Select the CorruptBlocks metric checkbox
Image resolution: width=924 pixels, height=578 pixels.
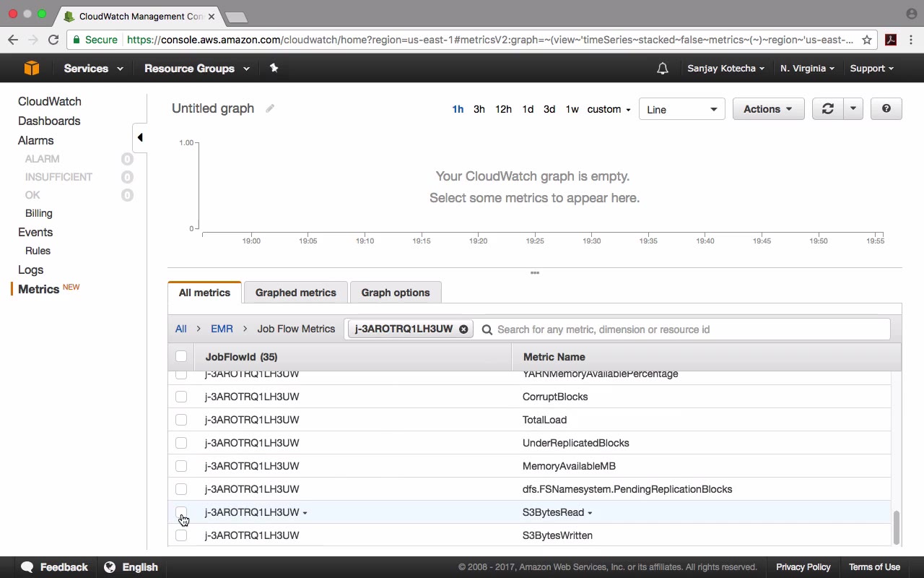(181, 397)
